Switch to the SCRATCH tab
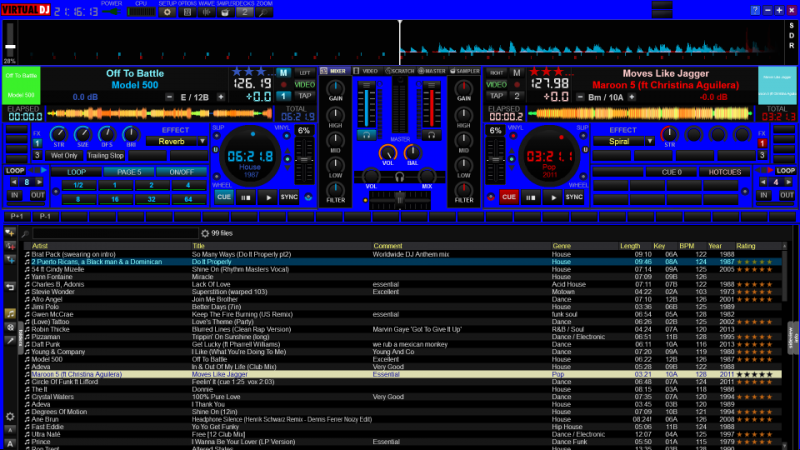The width and height of the screenshot is (800, 450). tap(400, 71)
